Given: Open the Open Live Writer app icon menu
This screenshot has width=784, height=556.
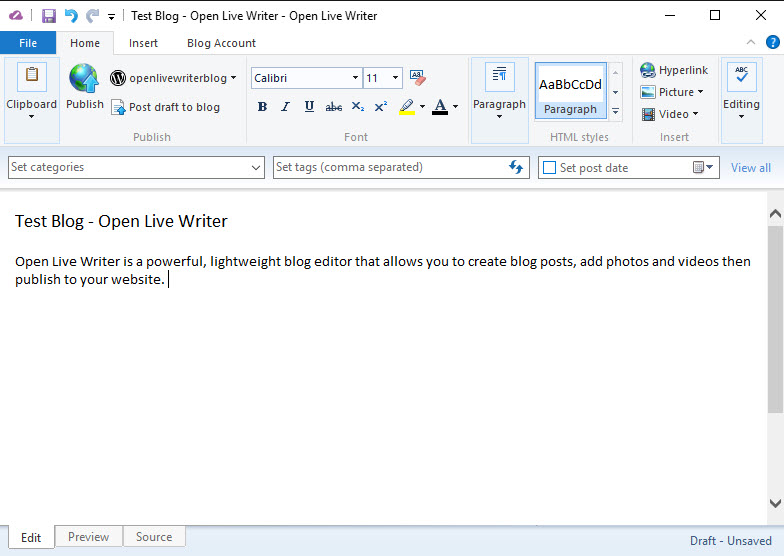Looking at the screenshot, I should point(16,16).
